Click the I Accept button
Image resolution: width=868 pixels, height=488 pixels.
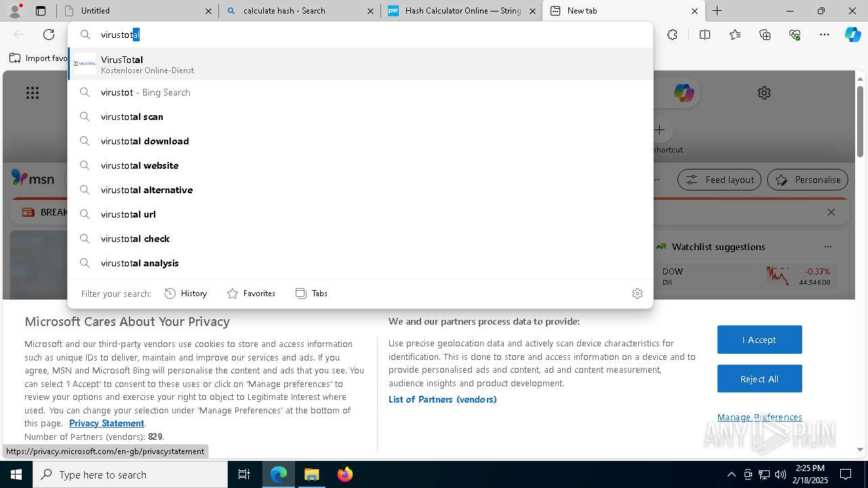759,340
